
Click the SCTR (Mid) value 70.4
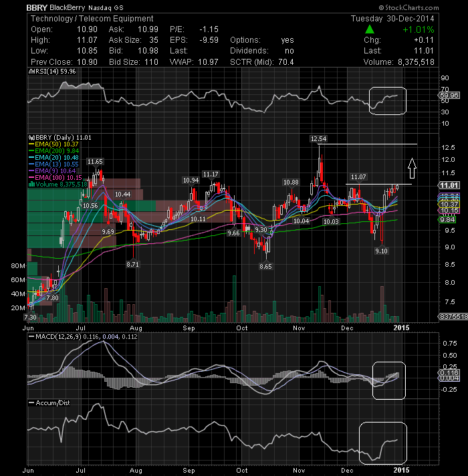point(286,62)
